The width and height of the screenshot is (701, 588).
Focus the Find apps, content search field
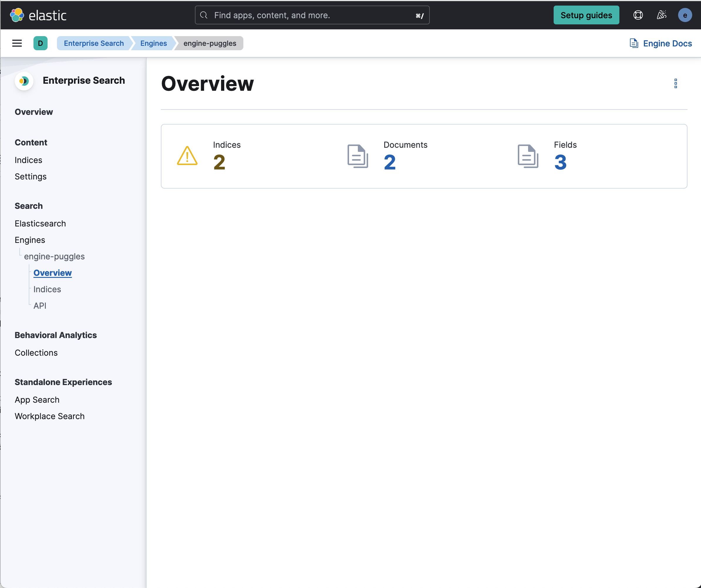click(312, 15)
